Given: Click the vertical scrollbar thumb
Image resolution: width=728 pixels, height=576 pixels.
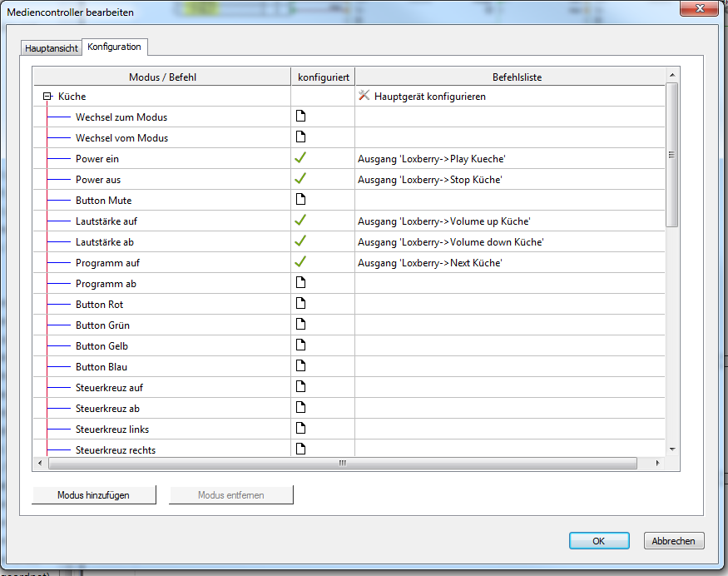Looking at the screenshot, I should (x=671, y=155).
